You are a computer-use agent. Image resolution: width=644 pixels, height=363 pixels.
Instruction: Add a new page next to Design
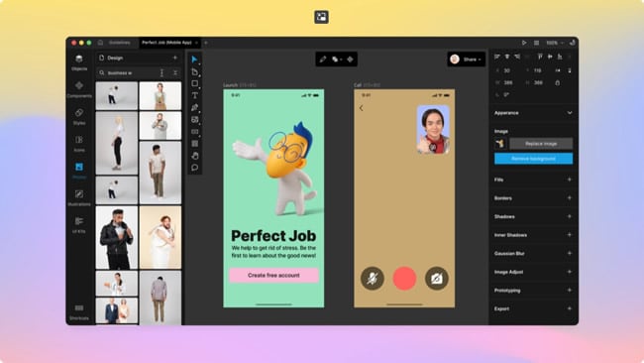[175, 58]
